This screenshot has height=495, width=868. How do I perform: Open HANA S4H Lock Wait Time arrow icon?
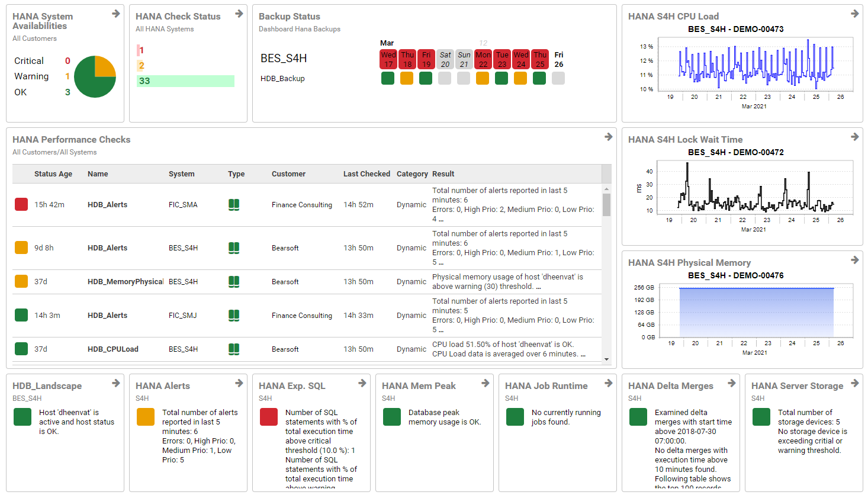point(854,137)
